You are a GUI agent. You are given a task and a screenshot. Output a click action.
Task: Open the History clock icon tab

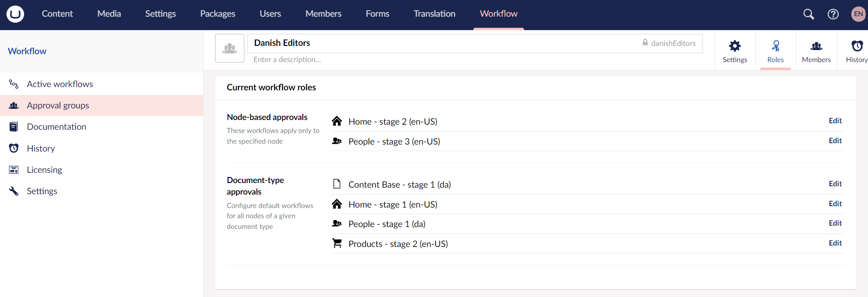click(x=856, y=51)
